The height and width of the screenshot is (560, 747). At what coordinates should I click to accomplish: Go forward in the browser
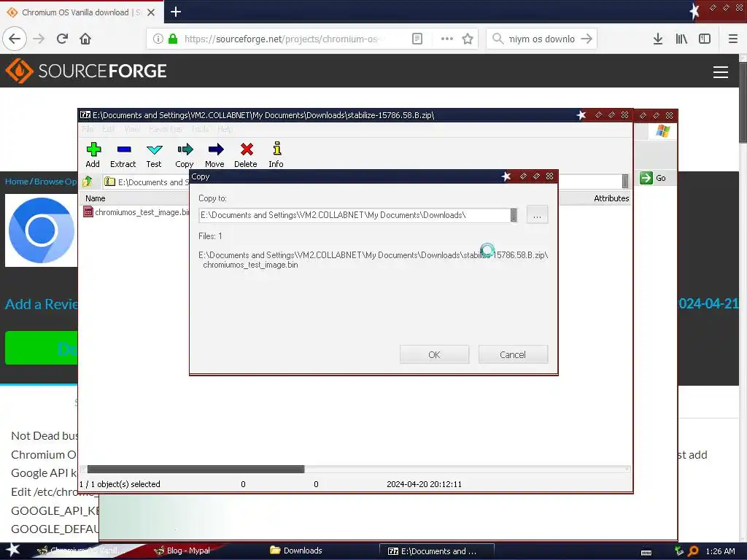(39, 39)
